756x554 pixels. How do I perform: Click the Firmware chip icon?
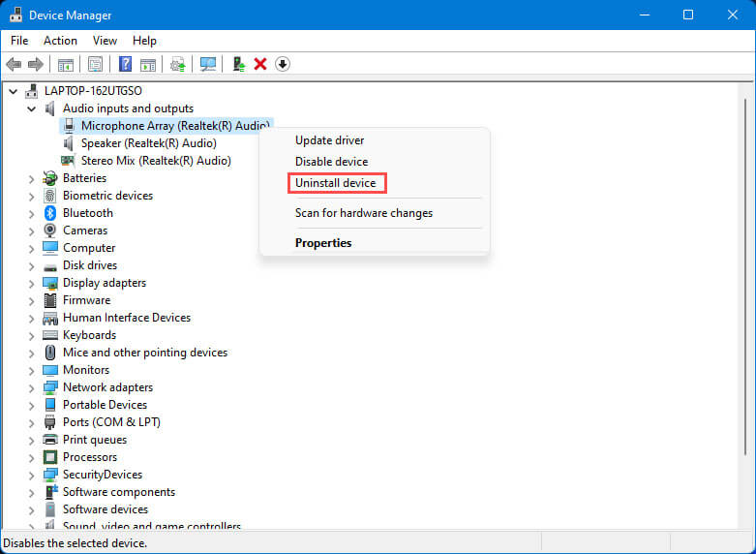(50, 300)
